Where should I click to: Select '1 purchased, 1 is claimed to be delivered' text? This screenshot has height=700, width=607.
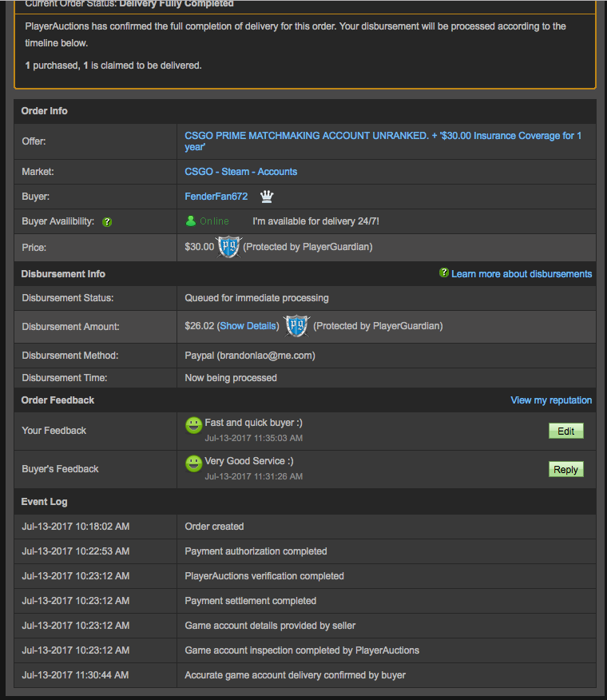tap(113, 66)
